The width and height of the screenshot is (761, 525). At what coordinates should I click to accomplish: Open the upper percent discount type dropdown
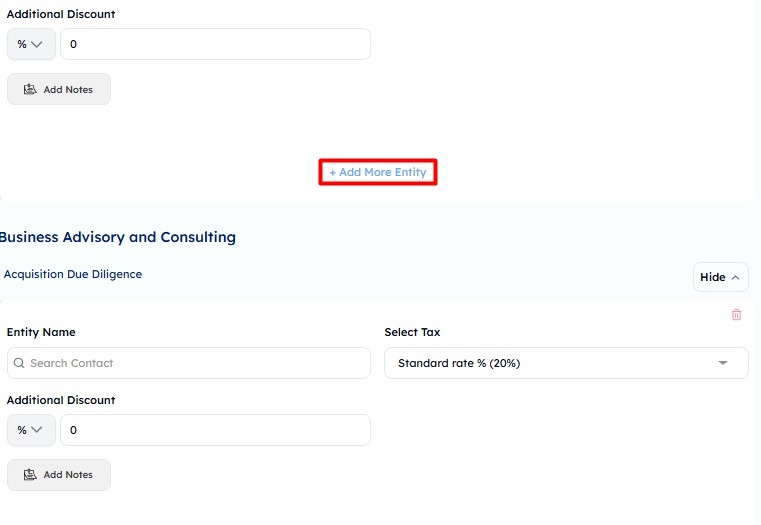click(31, 44)
